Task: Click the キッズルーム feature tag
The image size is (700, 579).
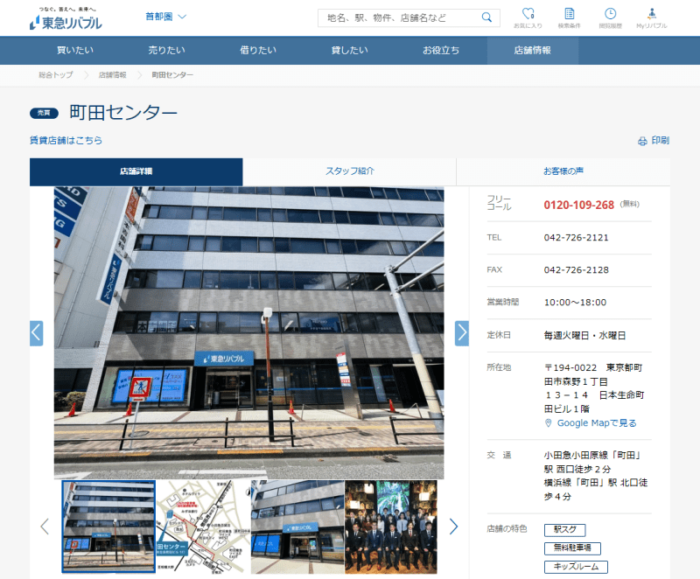Action: coord(576,567)
